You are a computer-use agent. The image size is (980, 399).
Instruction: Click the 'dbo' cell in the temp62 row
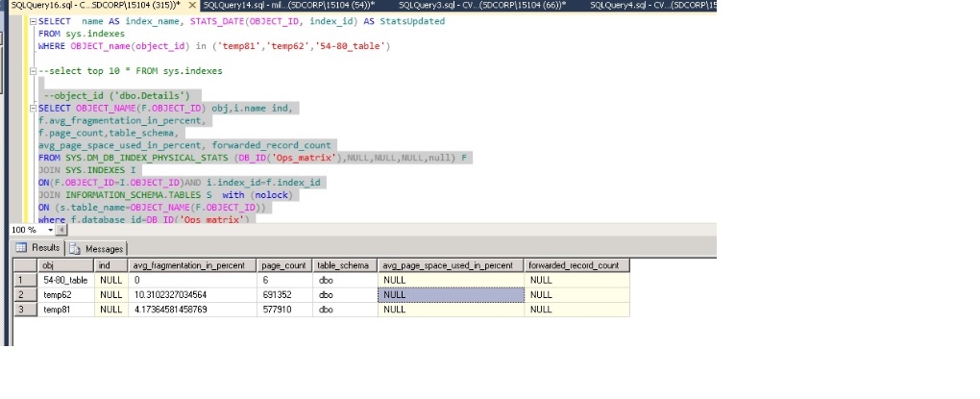(345, 294)
